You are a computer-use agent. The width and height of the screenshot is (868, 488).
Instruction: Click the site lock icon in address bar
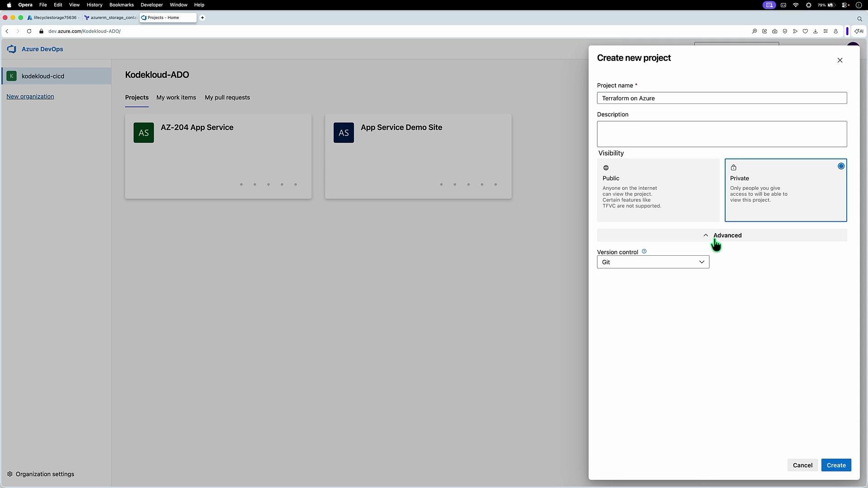[x=41, y=31]
